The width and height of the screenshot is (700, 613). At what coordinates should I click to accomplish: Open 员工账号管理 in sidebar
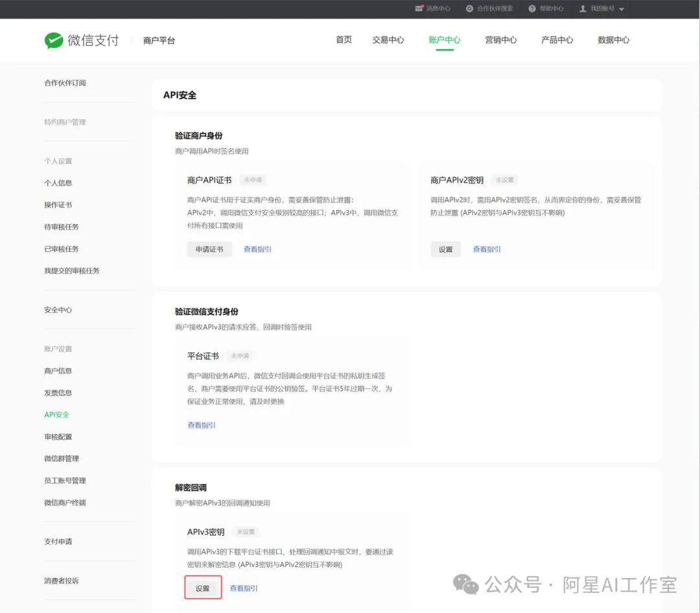coord(65,480)
